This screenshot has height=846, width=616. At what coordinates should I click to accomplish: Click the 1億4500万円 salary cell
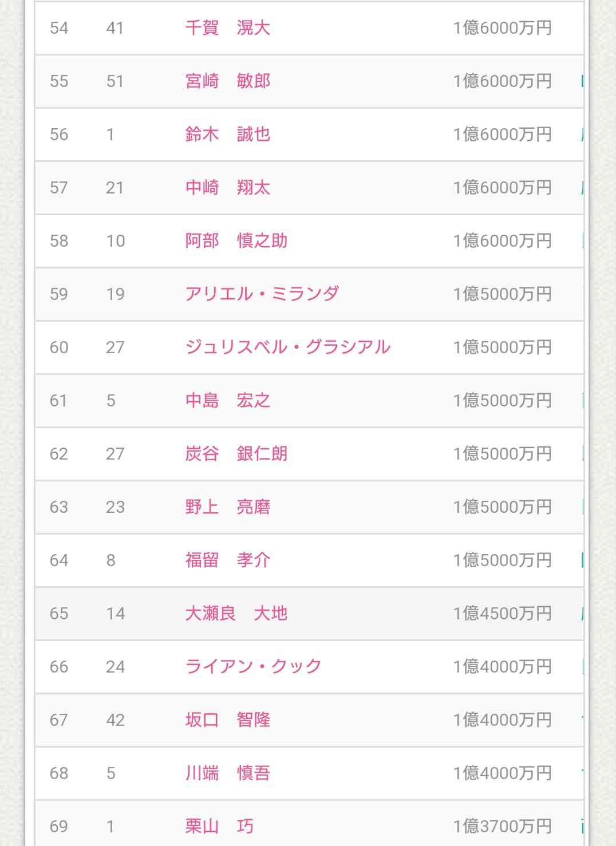tap(502, 614)
